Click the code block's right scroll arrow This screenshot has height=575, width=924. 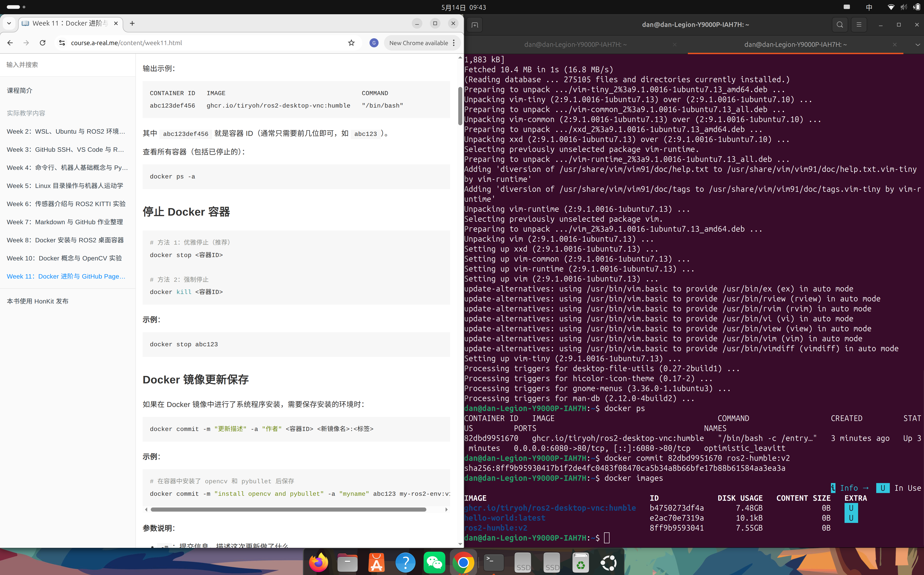(446, 510)
